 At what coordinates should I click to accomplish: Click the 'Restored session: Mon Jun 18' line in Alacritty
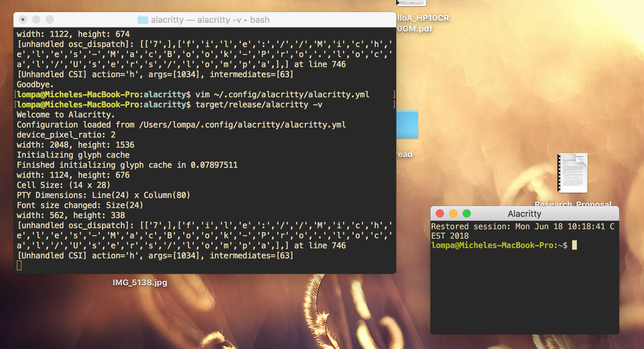point(523,227)
